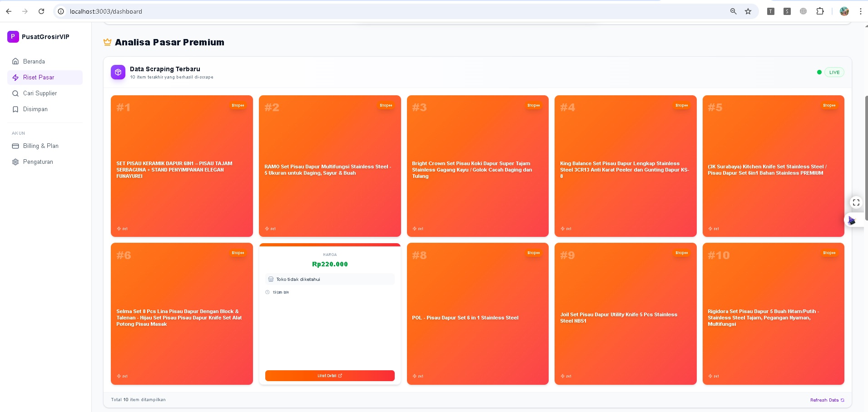Click the PusatGrosirVIP purple logo icon
The height and width of the screenshot is (412, 868).
pos(13,37)
